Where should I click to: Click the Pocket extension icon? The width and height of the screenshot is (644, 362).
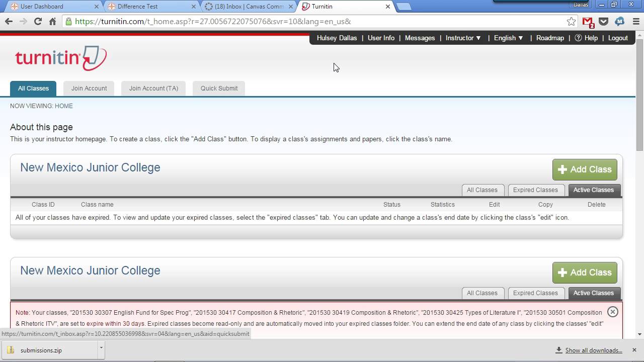point(603,21)
